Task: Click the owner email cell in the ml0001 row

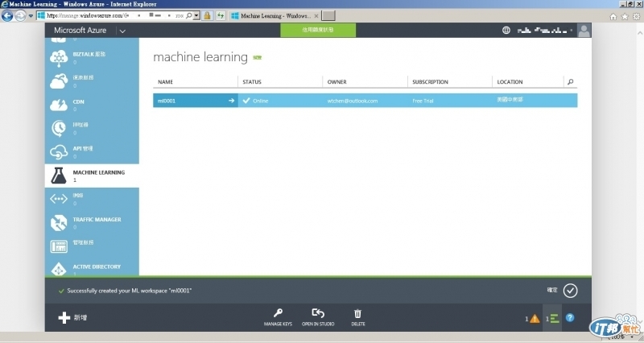Action: point(365,101)
